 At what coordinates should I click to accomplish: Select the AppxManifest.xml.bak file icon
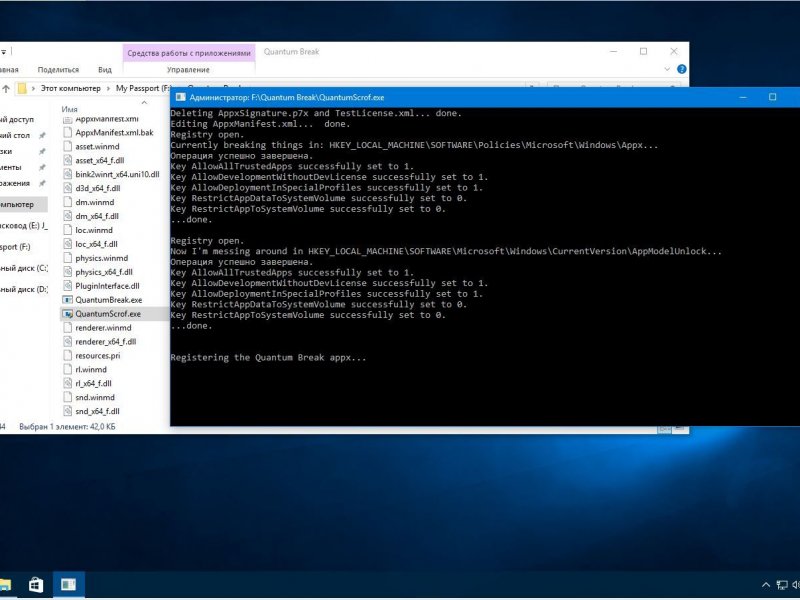[x=67, y=133]
